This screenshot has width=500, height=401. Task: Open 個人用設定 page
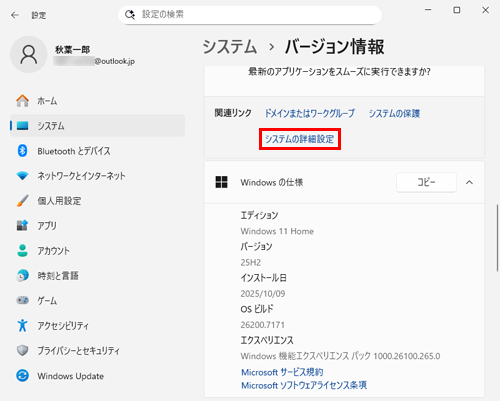(x=97, y=201)
